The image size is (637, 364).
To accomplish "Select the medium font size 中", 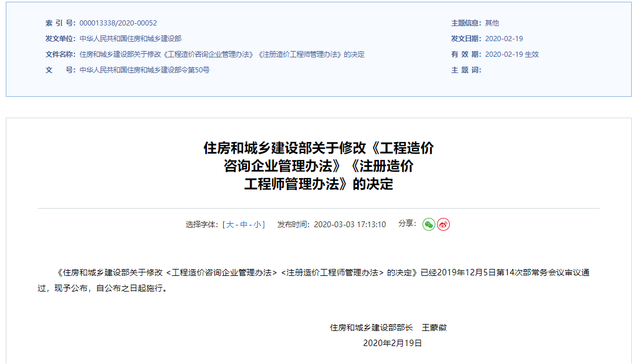I will coord(243,225).
